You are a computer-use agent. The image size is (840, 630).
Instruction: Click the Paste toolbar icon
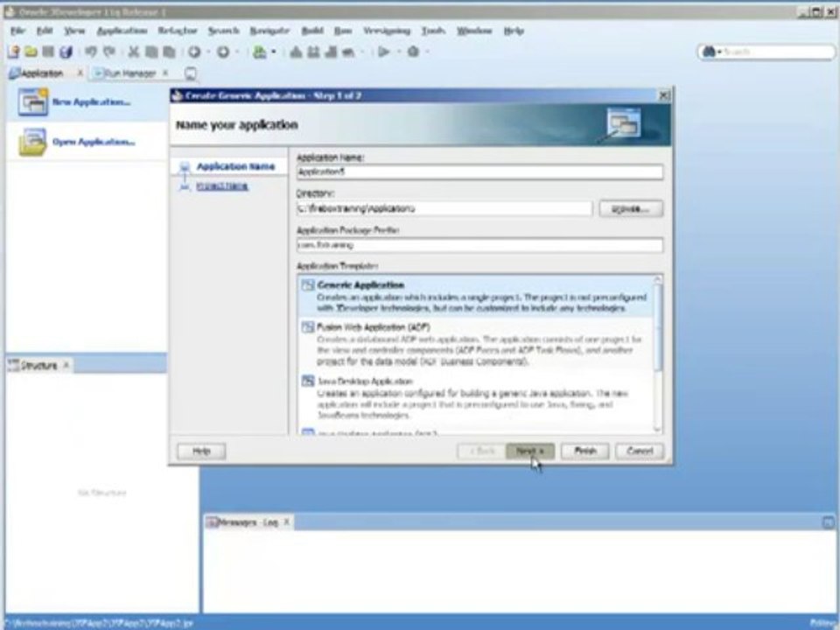tap(169, 52)
